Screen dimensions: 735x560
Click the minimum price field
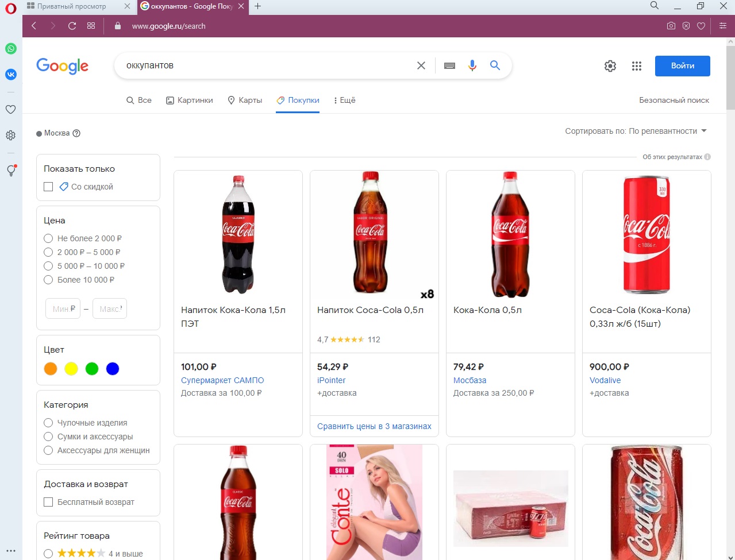click(x=63, y=308)
